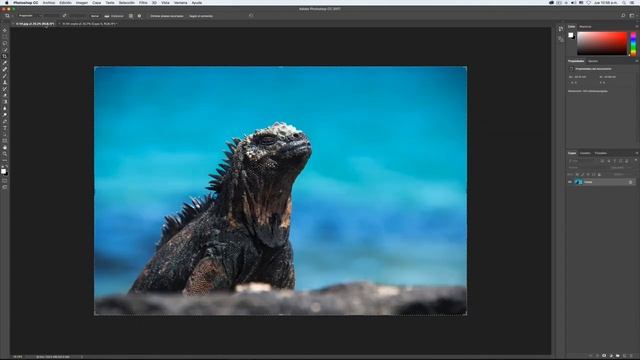Viewport: 640px width, 360px height.
Task: Select the Pen tool
Action: pyautogui.click(x=5, y=122)
